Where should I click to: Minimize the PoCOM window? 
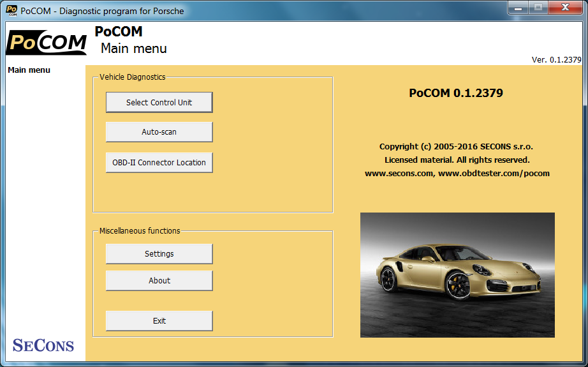click(x=518, y=8)
